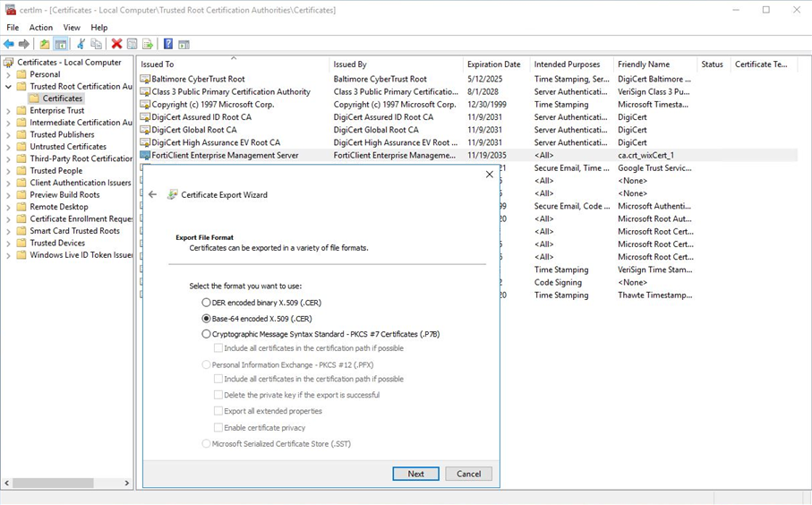
Task: Select Personal Information Exchange PKCS #12 (.PFX)
Action: click(x=206, y=364)
